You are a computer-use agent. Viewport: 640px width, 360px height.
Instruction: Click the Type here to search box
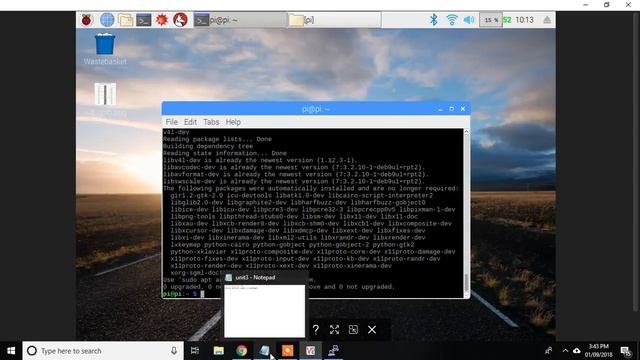click(x=102, y=351)
